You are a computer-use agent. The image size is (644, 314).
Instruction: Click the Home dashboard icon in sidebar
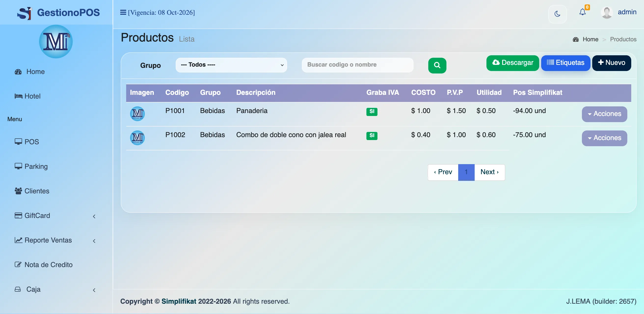pos(18,72)
